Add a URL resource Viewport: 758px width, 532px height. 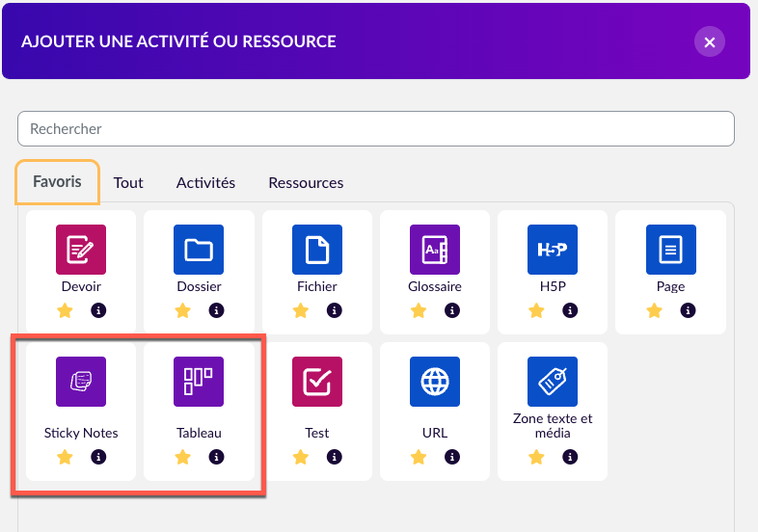[x=434, y=382]
